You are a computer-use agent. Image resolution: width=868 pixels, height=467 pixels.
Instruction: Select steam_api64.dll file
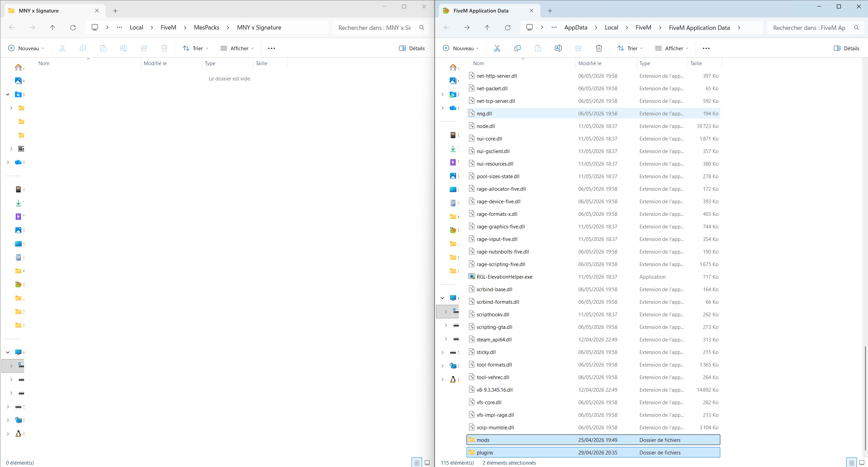pyautogui.click(x=593, y=339)
